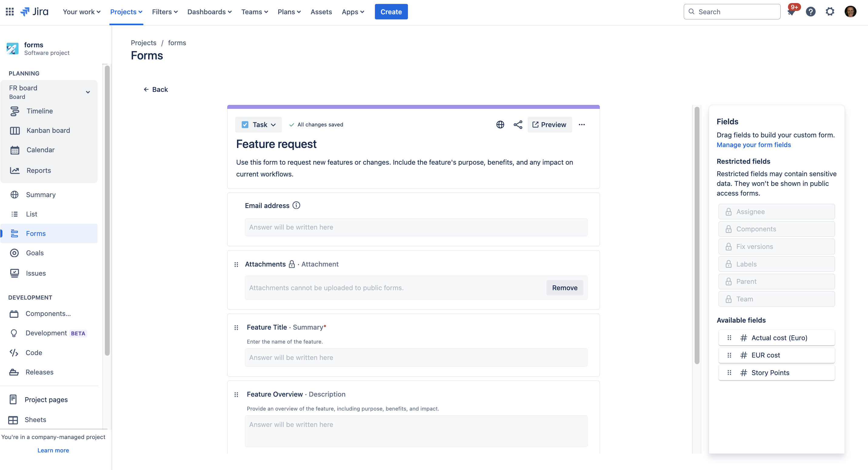This screenshot has width=868, height=470.
Task: Open the Apps dropdown menu
Action: 353,12
